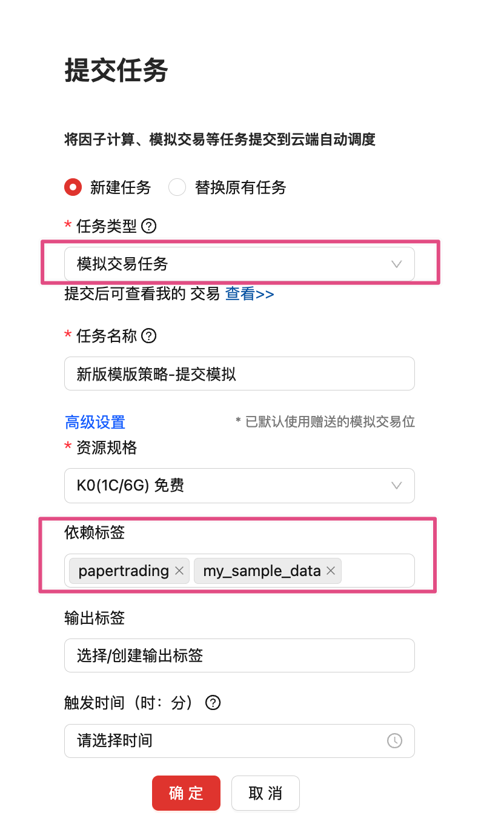Click the clock icon in time field

pyautogui.click(x=394, y=741)
